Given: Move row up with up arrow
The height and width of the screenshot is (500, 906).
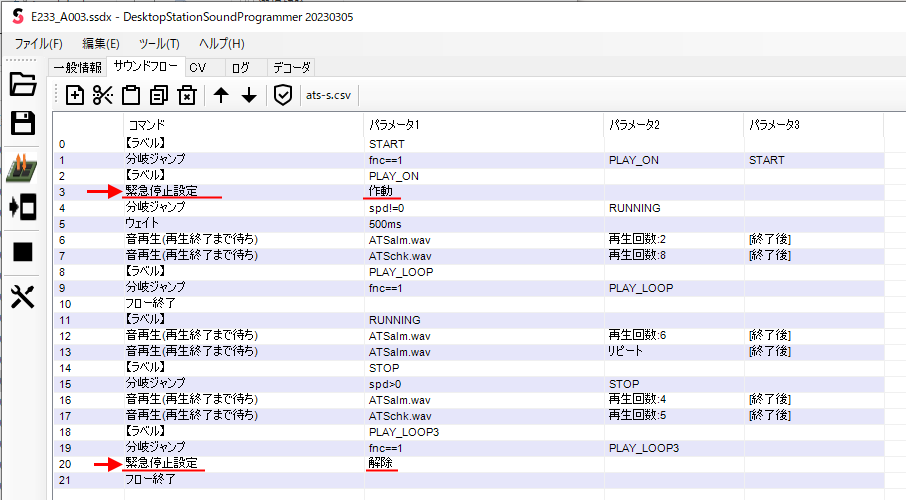Looking at the screenshot, I should point(221,95).
